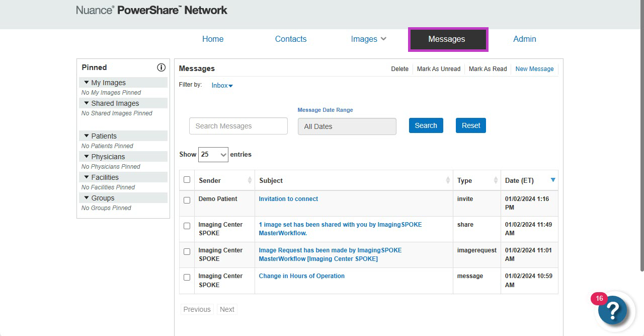Image resolution: width=644 pixels, height=336 pixels.
Task: Go to the Home tab
Action: click(213, 39)
